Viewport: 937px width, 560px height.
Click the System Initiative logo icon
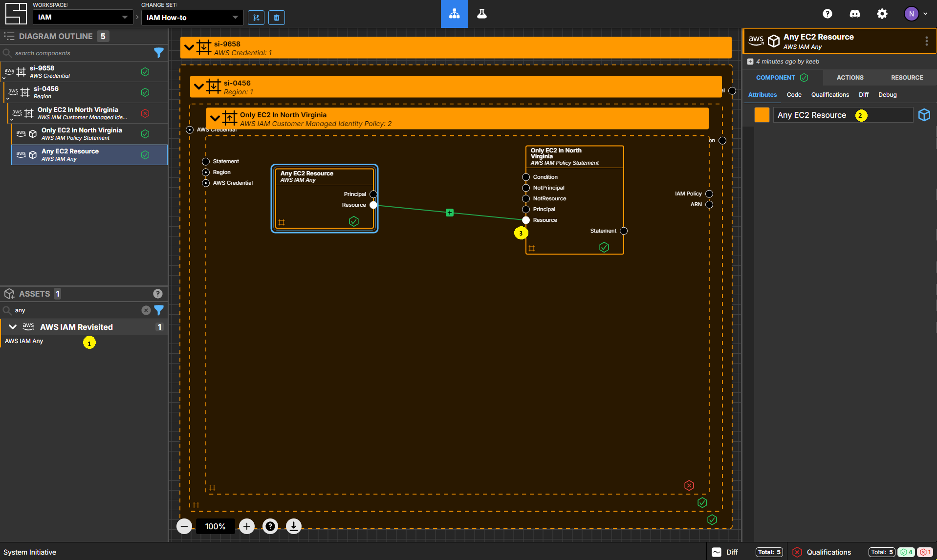click(16, 14)
